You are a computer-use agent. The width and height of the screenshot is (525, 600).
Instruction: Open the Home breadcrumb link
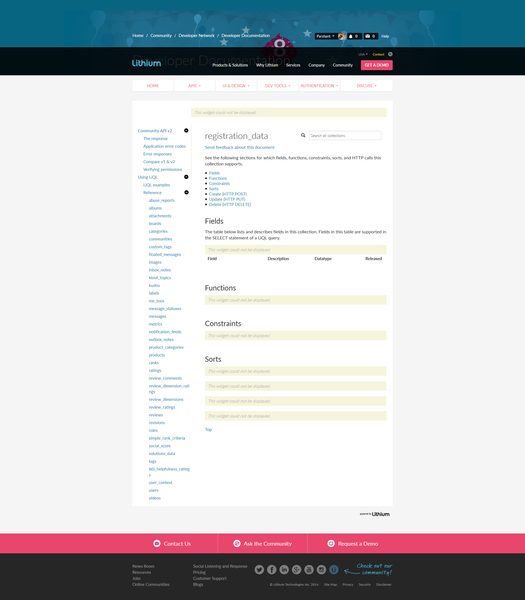coord(138,36)
